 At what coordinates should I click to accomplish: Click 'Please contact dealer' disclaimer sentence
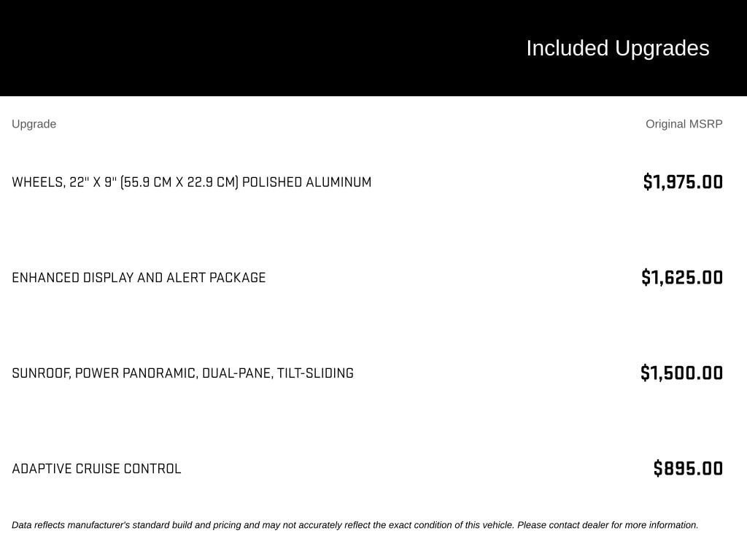click(x=608, y=525)
